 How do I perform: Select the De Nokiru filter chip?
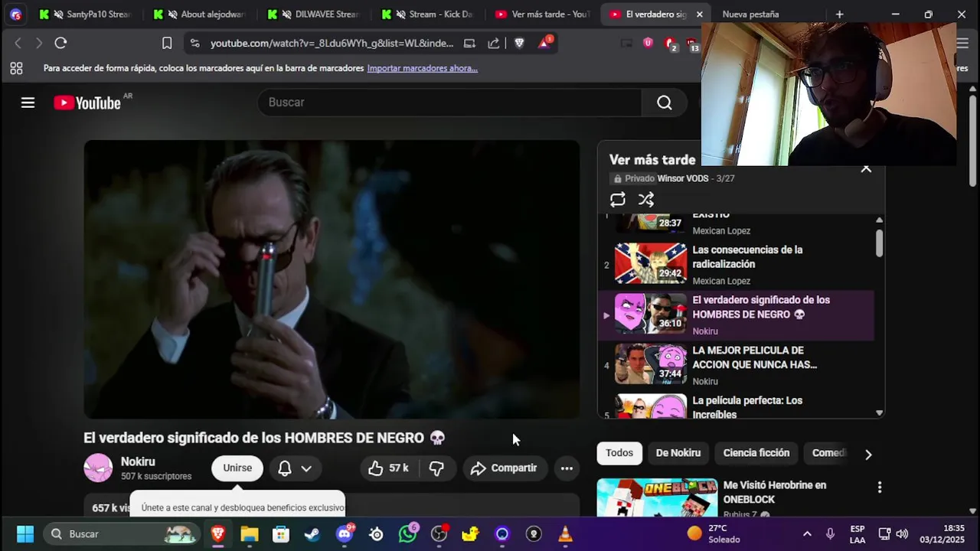click(678, 453)
